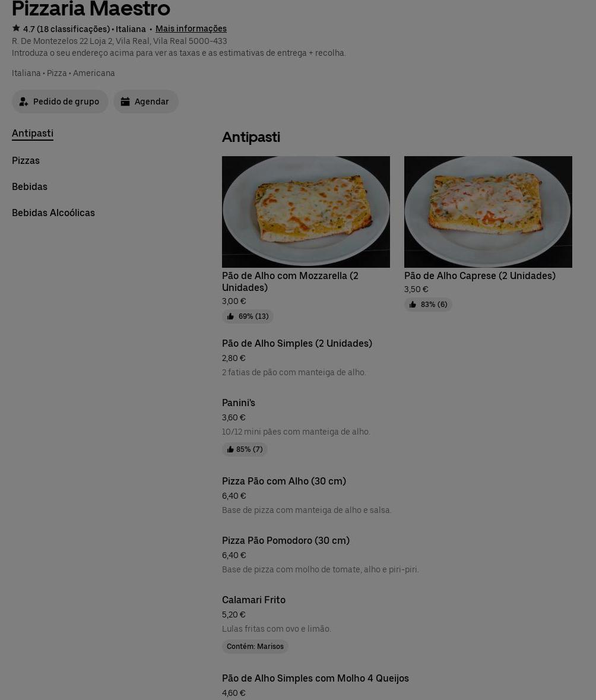Image resolution: width=596 pixels, height=700 pixels.
Task: Click the rating star icon
Action: click(16, 28)
